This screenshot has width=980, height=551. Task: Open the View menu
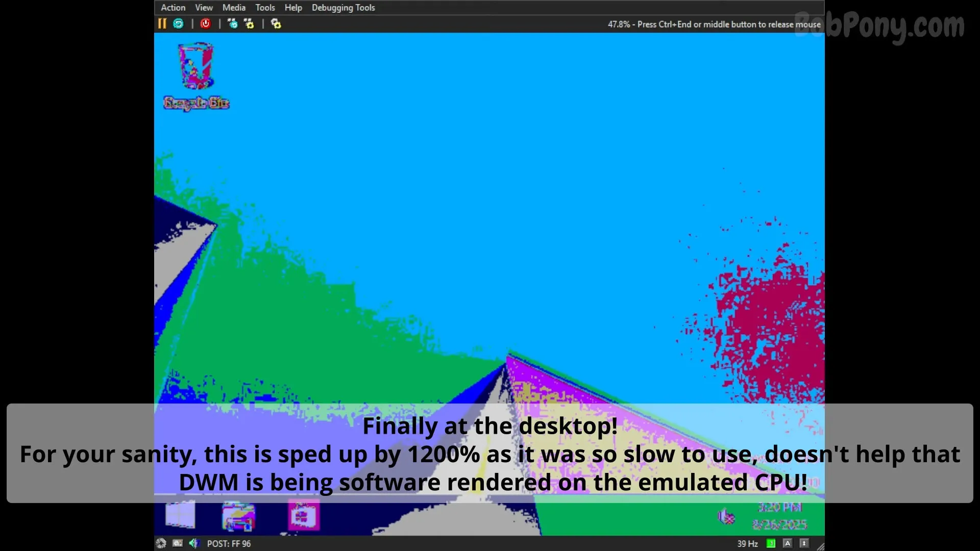[204, 8]
